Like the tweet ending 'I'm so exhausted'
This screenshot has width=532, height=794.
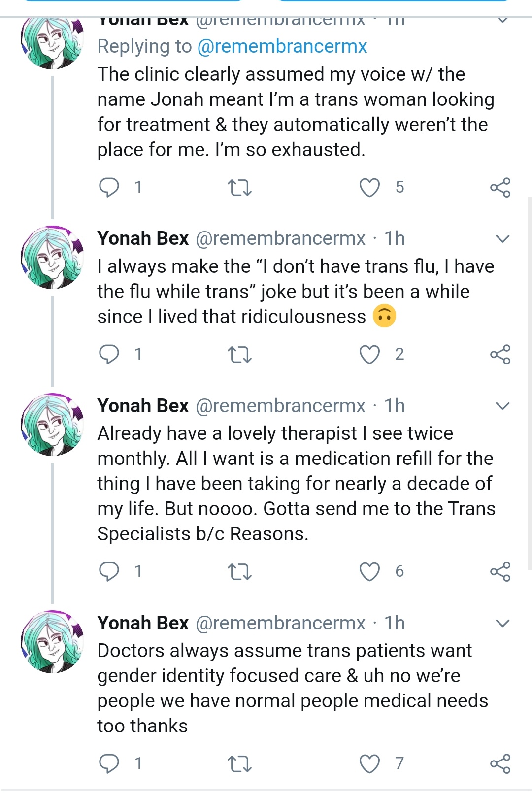point(369,188)
